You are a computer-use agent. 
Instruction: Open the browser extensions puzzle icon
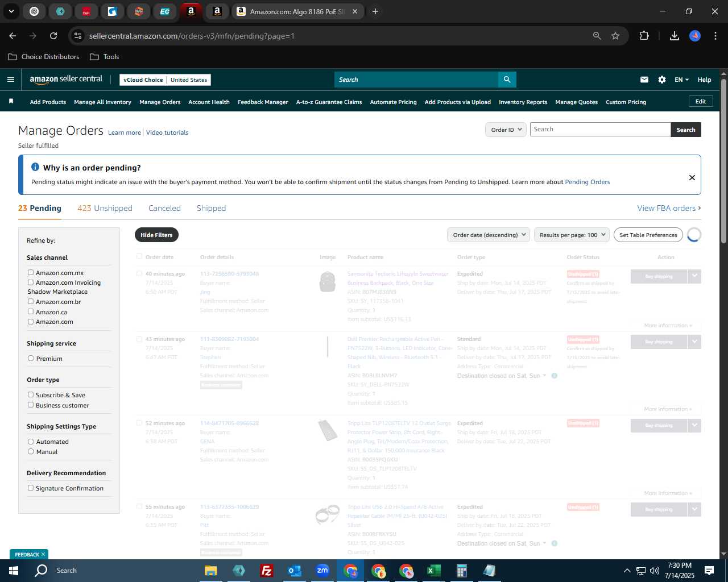(x=644, y=36)
